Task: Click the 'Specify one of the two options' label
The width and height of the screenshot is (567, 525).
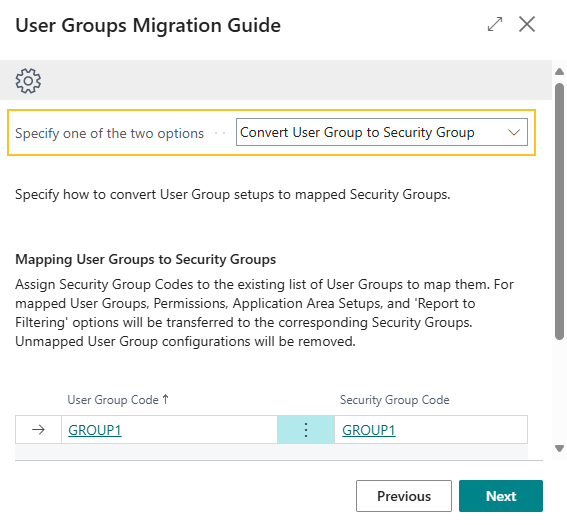Action: [110, 133]
